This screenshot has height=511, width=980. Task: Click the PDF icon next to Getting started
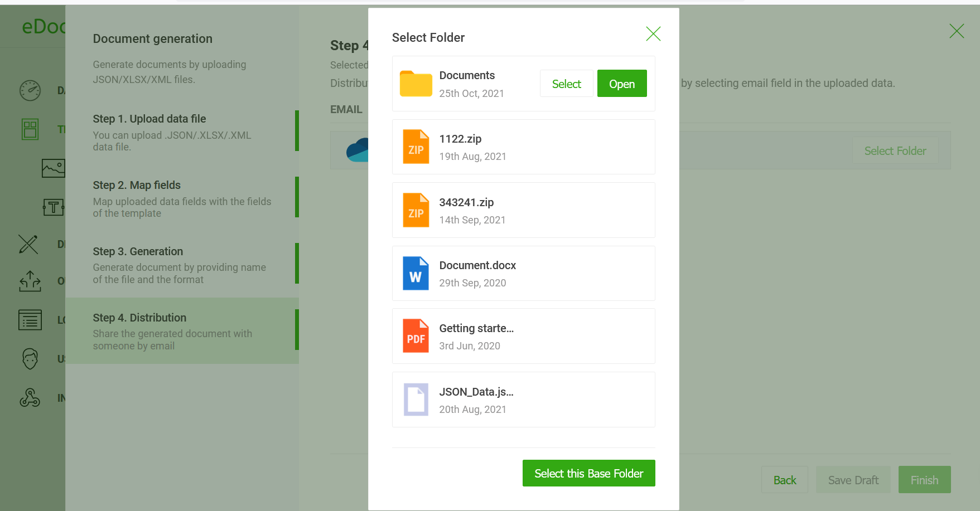coord(416,335)
